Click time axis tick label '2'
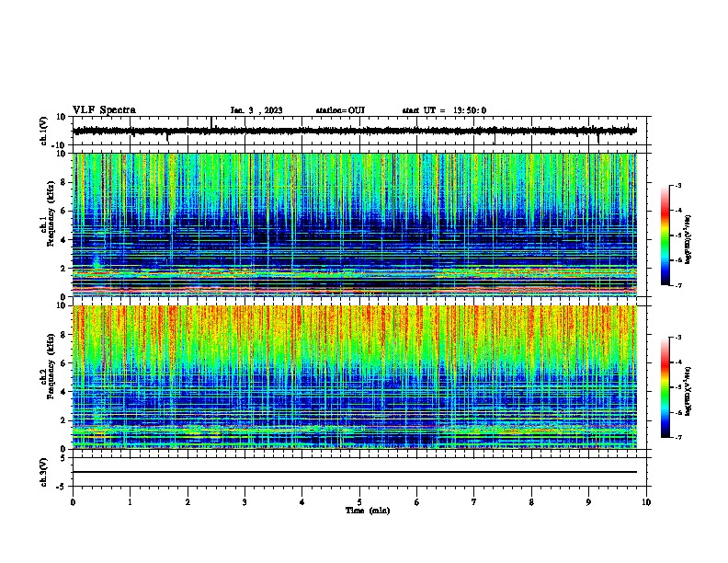This screenshot has height=563, width=728. coord(188,502)
